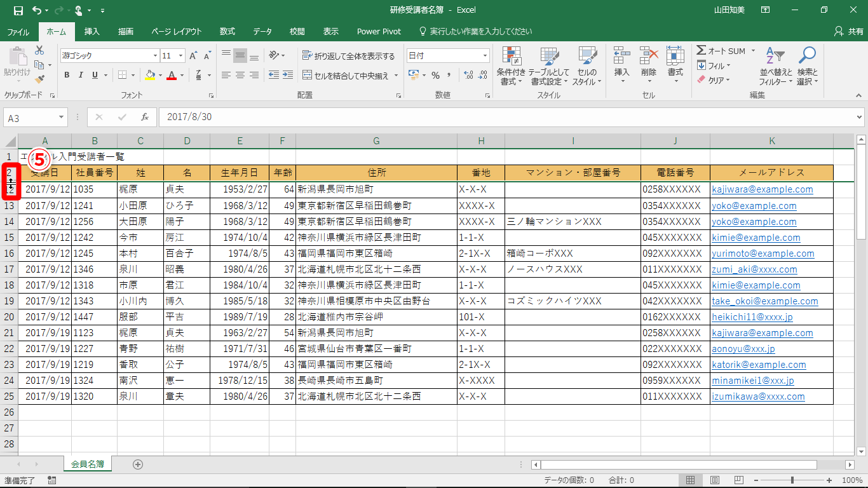868x488 pixels.
Task: Open Cell Styles (セルのスタイル)
Action: (x=587, y=66)
